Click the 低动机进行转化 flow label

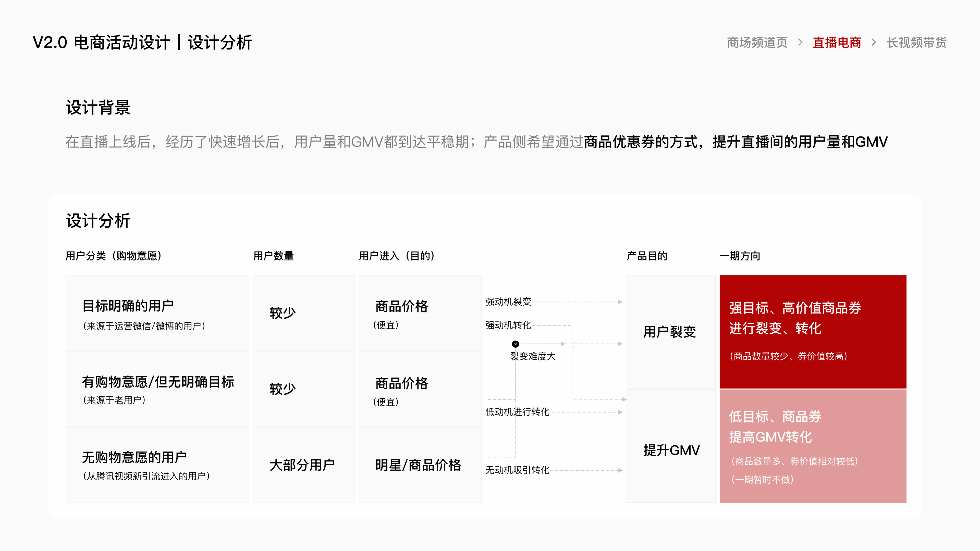coord(517,412)
